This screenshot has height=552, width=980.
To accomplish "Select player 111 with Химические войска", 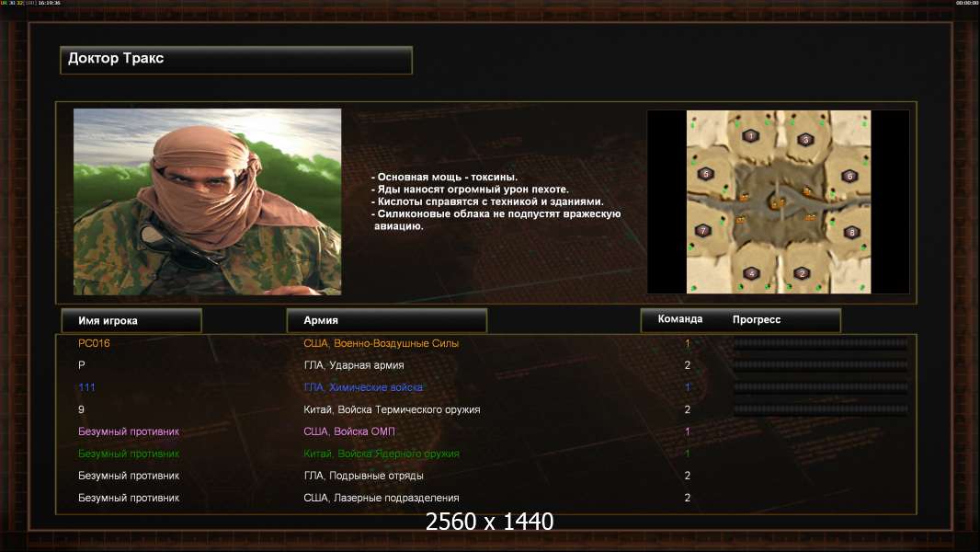I will point(485,387).
